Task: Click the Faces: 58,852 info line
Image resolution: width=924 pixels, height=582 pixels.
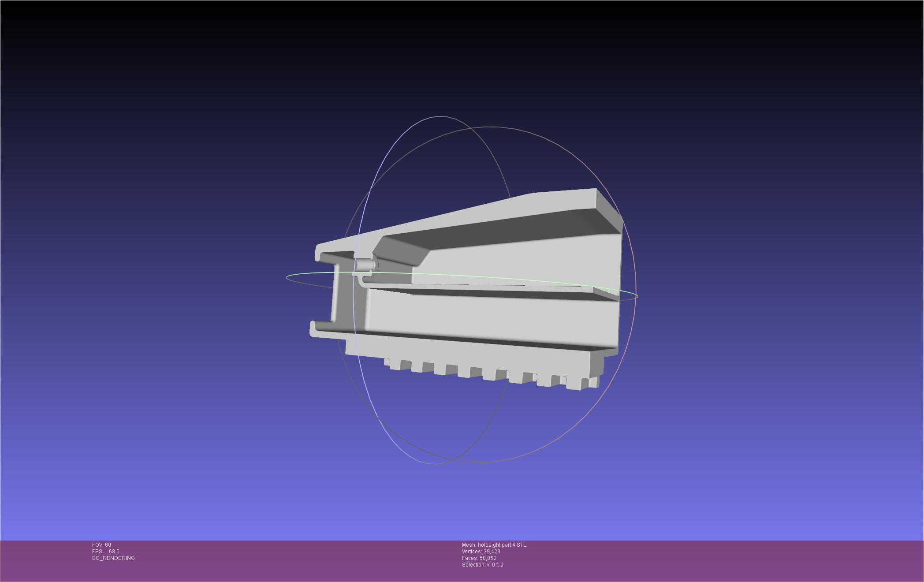Action: click(479, 558)
